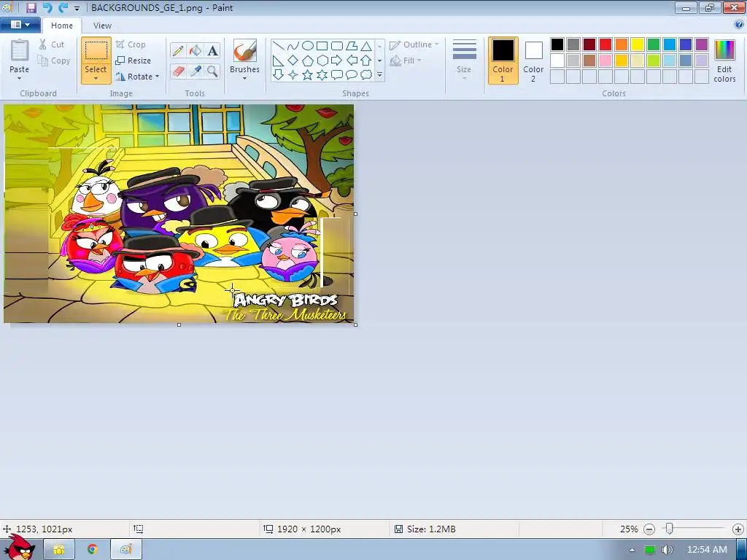Choose the Magnifier tool
This screenshot has height=560, width=747.
(x=212, y=71)
